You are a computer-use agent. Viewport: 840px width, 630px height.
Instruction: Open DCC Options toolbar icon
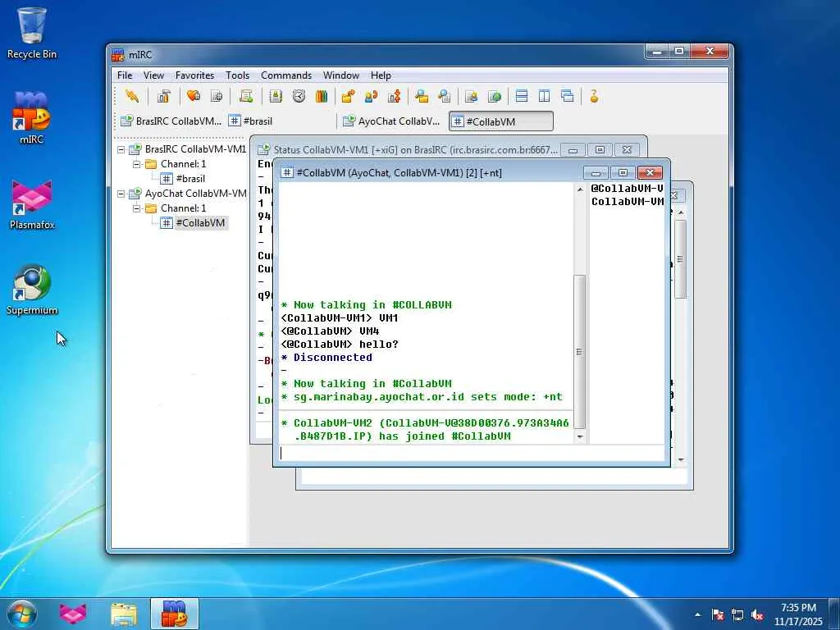(x=395, y=97)
